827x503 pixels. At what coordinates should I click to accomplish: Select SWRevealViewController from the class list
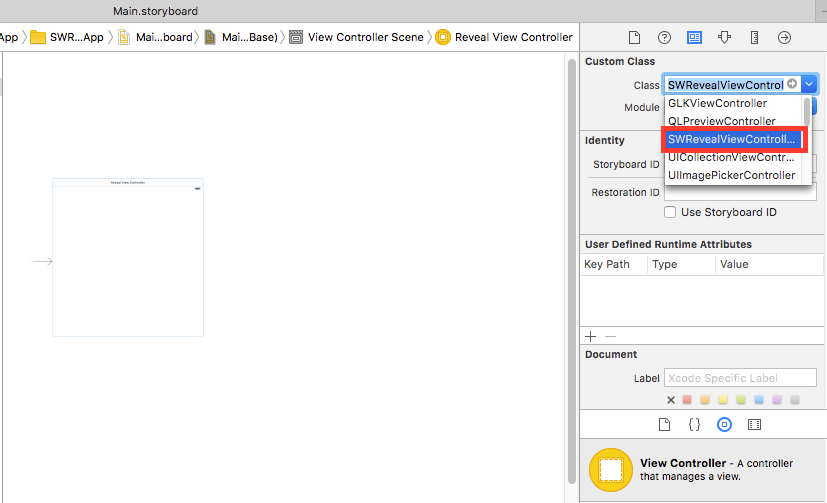tap(731, 139)
